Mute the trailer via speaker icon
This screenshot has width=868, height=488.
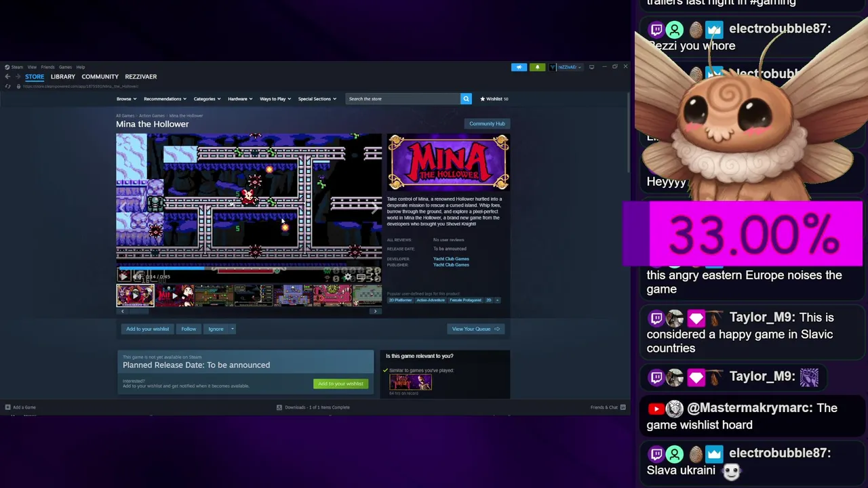[138, 277]
